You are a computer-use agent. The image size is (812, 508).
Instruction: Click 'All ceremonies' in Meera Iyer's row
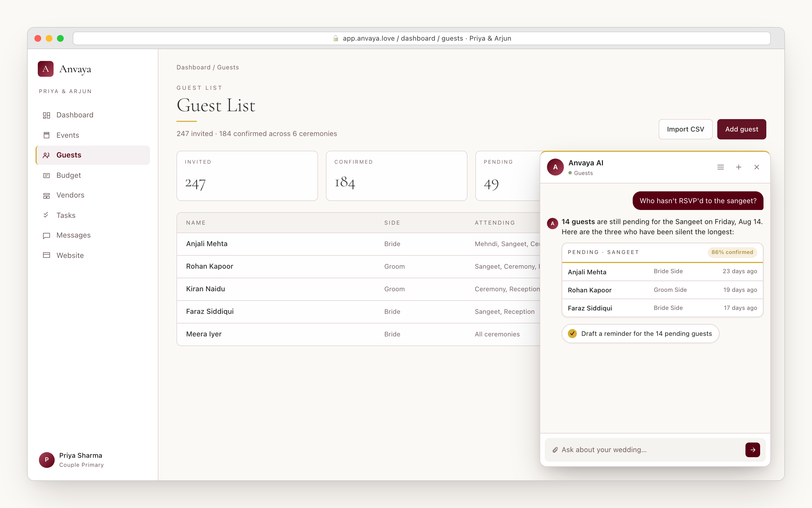tap(497, 334)
